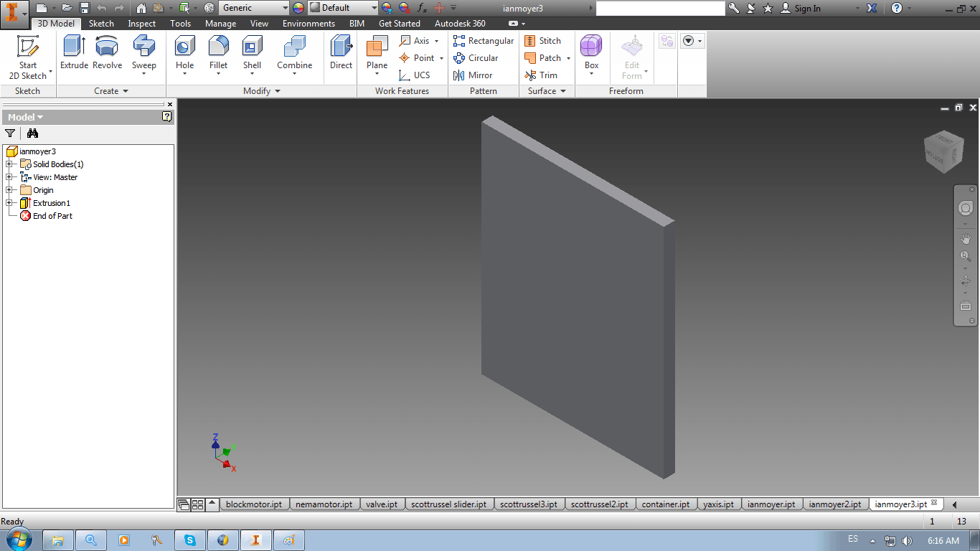980x551 pixels.
Task: Create a work Point
Action: click(x=421, y=58)
